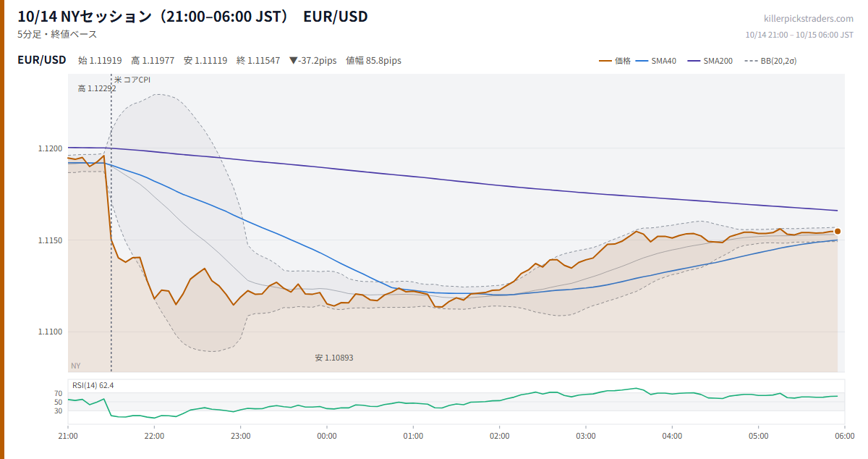Click the 03:00 time axis label

pyautogui.click(x=586, y=436)
